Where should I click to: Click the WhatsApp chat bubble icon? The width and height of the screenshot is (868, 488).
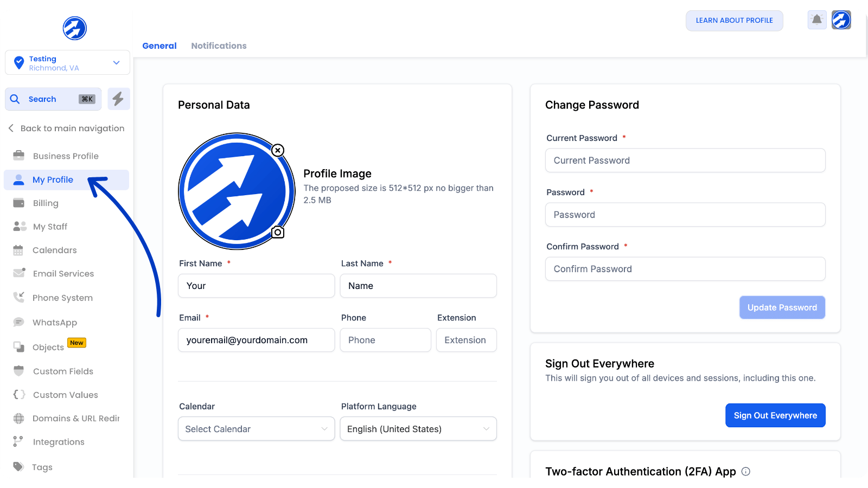tap(19, 322)
